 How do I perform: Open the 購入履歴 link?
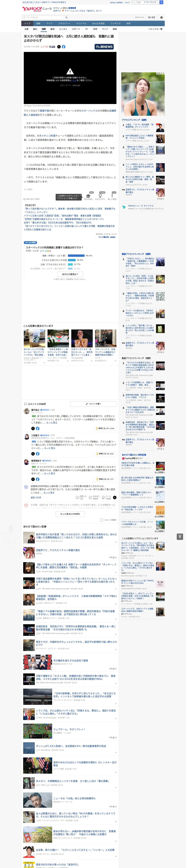point(152,17)
